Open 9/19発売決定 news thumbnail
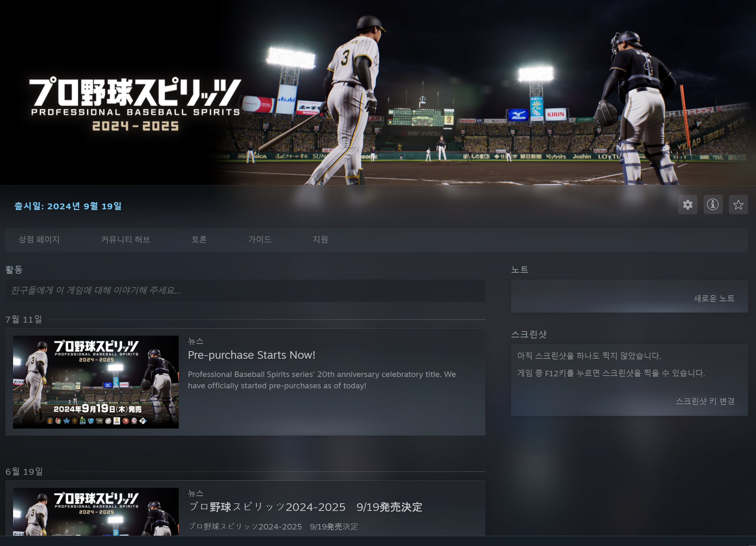 click(x=96, y=512)
